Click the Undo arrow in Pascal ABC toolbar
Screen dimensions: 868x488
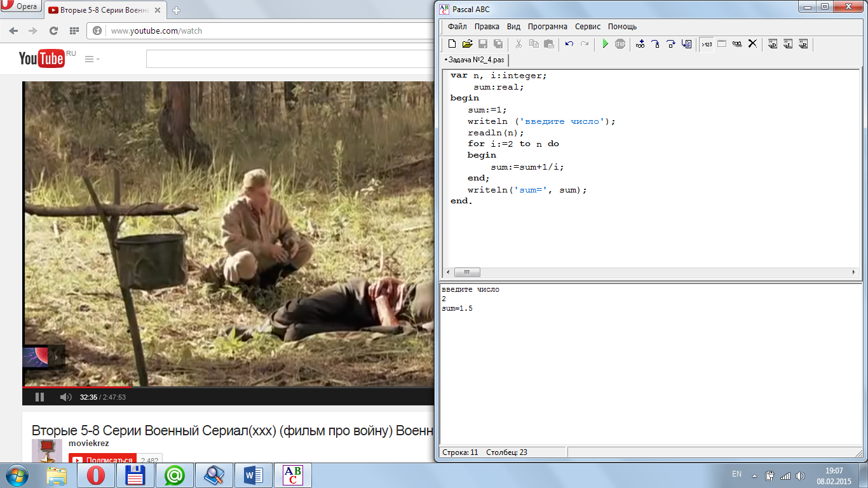569,44
